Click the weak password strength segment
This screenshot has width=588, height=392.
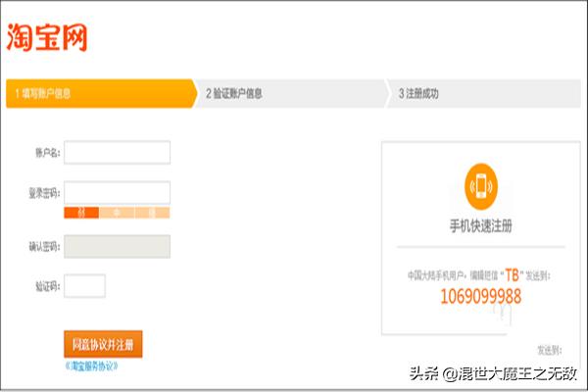point(81,213)
